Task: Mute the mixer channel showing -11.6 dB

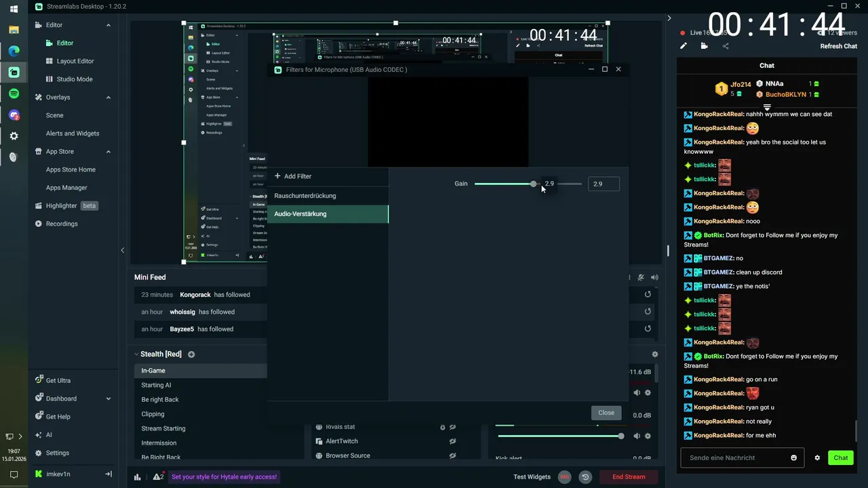Action: [x=637, y=392]
